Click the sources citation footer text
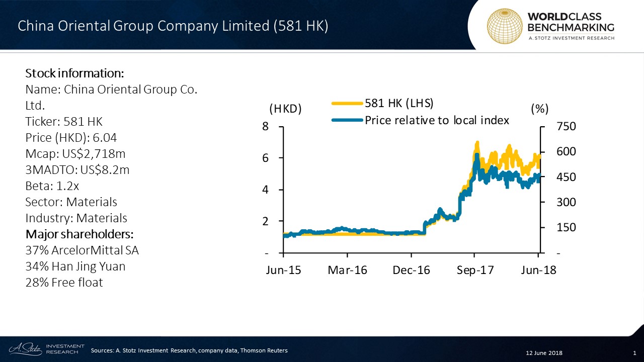Viewport: 644px width, 362px height. click(189, 350)
